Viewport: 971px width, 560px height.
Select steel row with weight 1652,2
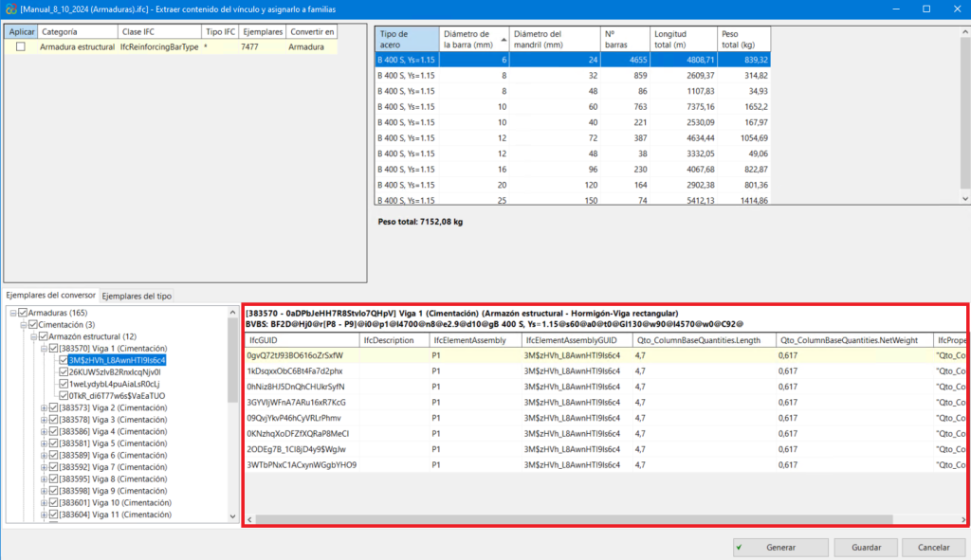point(573,106)
